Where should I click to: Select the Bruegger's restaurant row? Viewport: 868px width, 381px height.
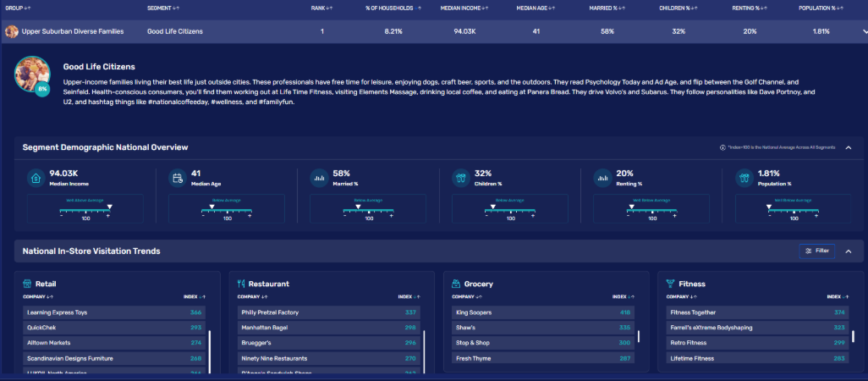pyautogui.click(x=328, y=343)
